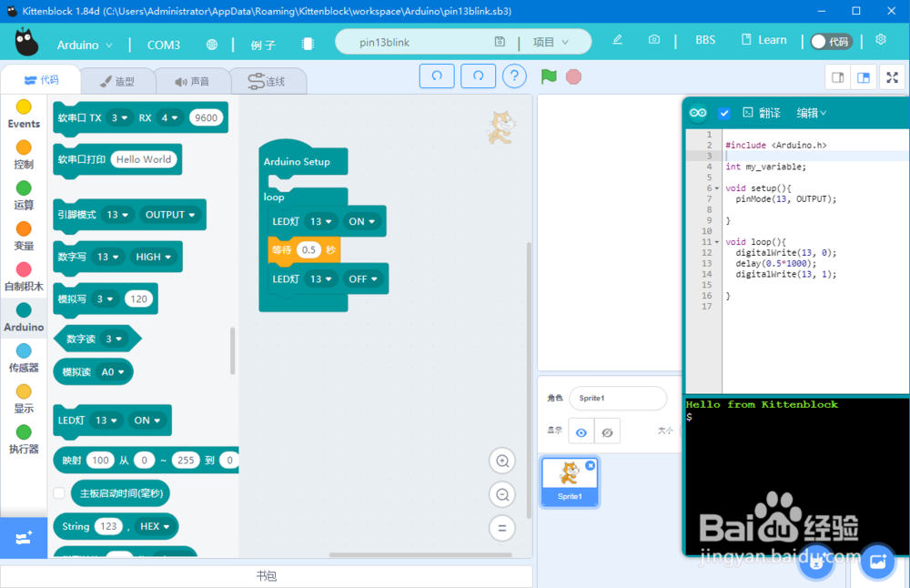The height and width of the screenshot is (588, 910).
Task: Open the HIGH dropdown in the 数字写 block
Action: click(x=154, y=257)
